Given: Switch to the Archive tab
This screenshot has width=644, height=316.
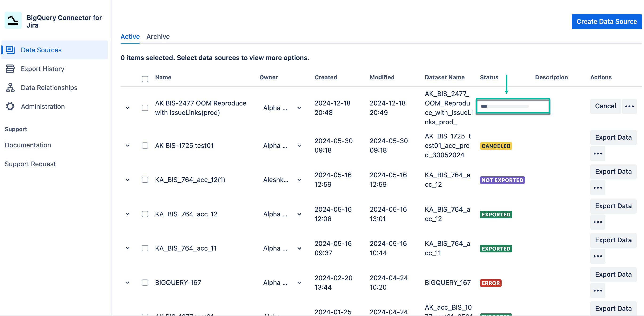Looking at the screenshot, I should point(158,36).
